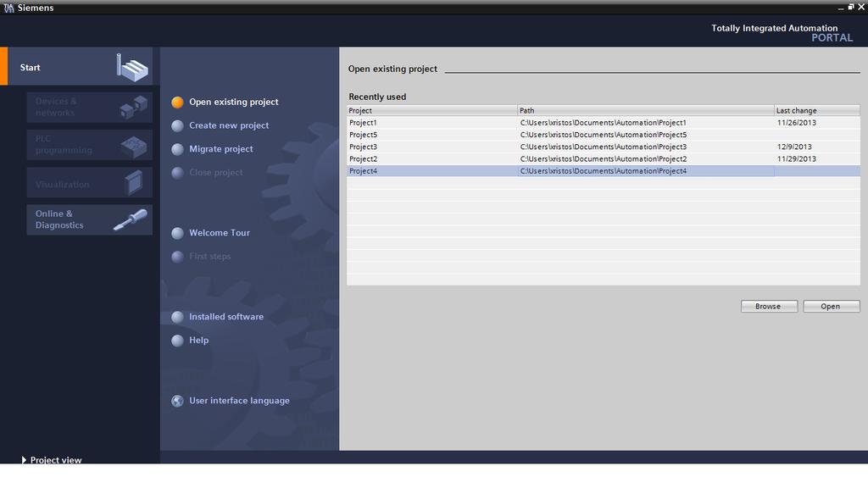Choose Migrate project action
Image resolution: width=868 pixels, height=488 pixels.
point(221,149)
